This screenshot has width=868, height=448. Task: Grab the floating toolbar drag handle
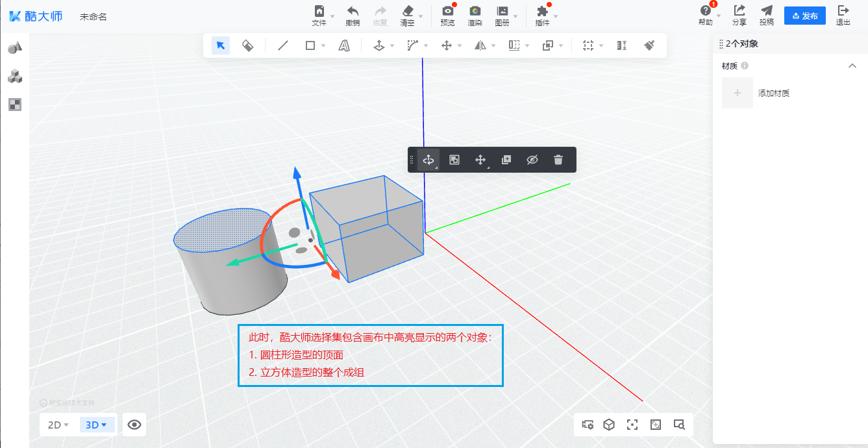[x=412, y=160]
